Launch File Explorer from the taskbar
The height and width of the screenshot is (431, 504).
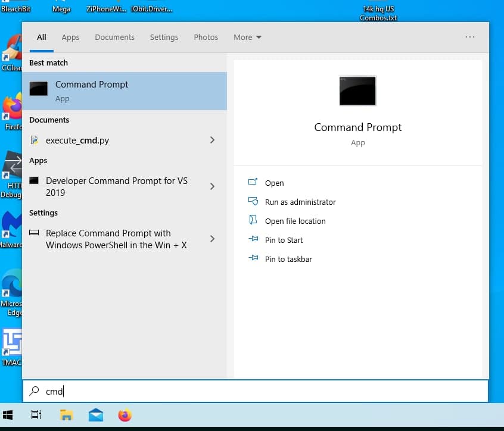coord(66,415)
